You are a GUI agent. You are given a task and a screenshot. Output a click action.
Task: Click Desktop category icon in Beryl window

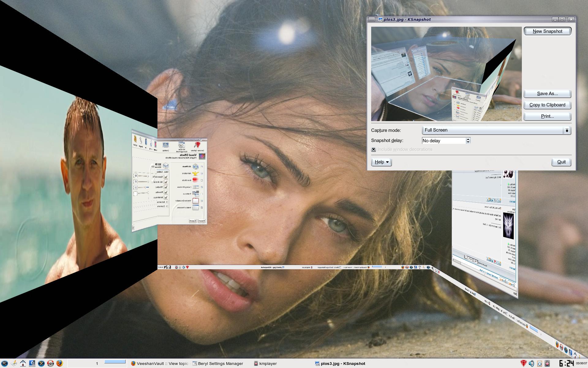click(x=166, y=145)
